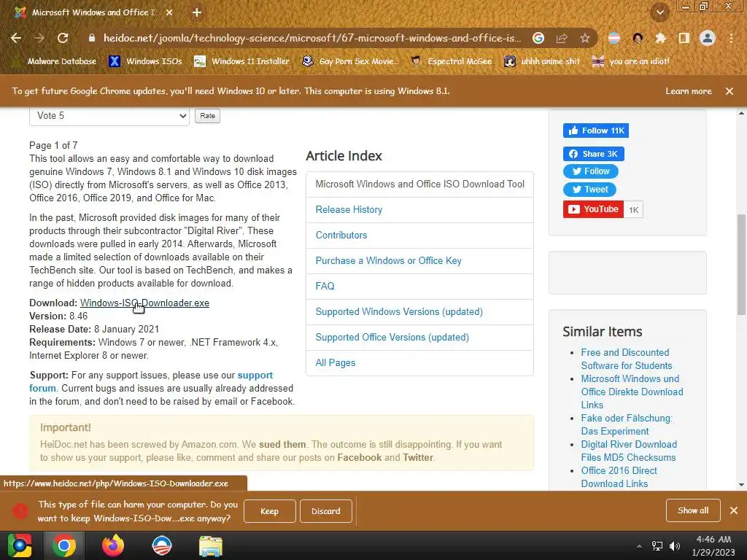747x560 pixels.
Task: Click the Rate button
Action: 207,116
